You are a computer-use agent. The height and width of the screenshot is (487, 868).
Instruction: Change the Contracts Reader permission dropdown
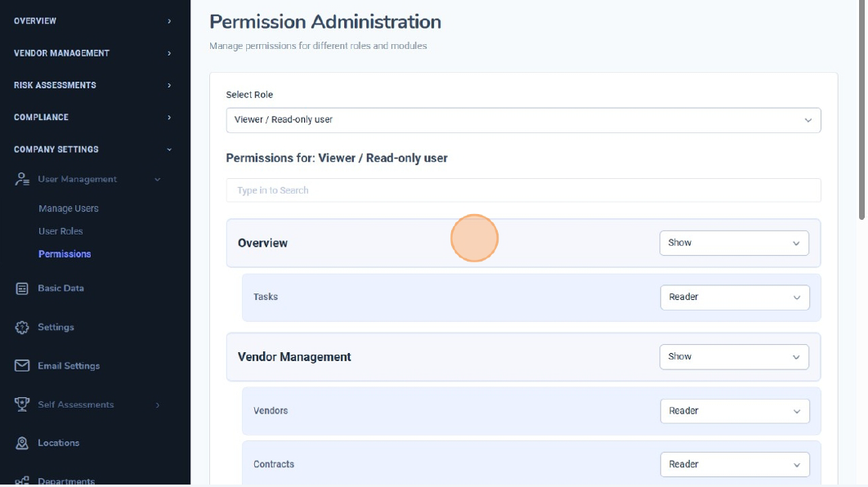pos(734,464)
